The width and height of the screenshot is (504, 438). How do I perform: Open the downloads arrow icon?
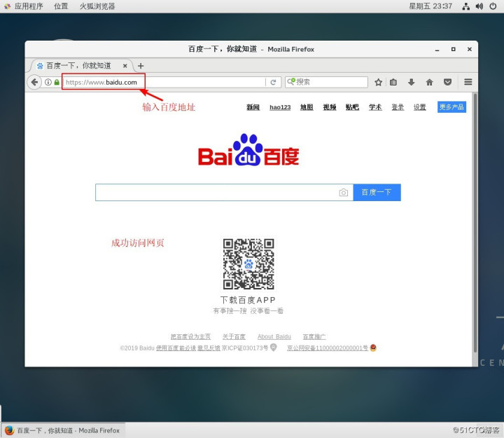[411, 82]
